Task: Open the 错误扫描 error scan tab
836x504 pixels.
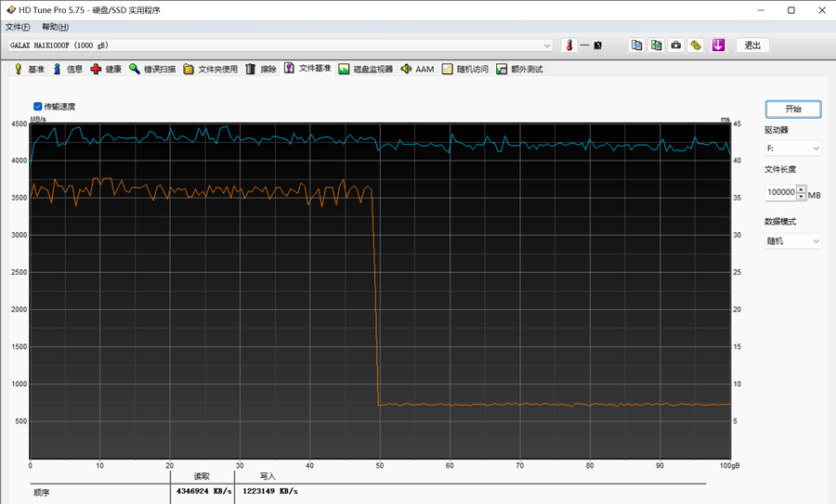Action: (152, 69)
